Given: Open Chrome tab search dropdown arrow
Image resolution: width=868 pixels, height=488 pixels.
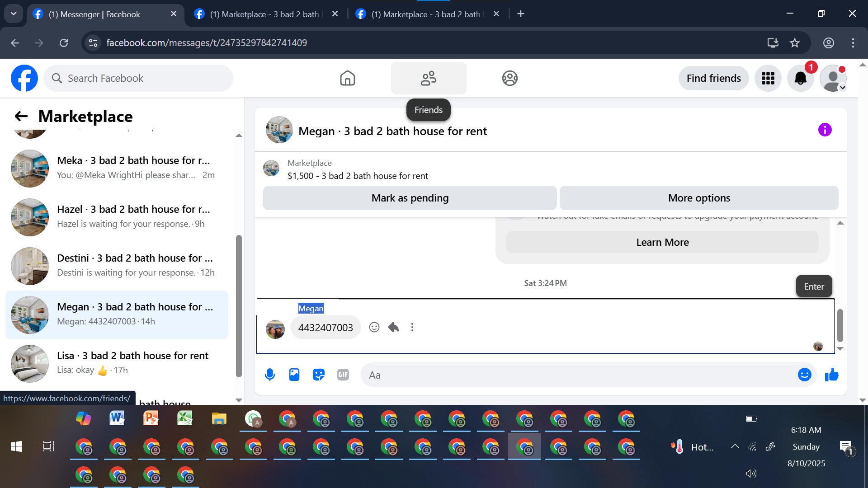Looking at the screenshot, I should tap(14, 14).
